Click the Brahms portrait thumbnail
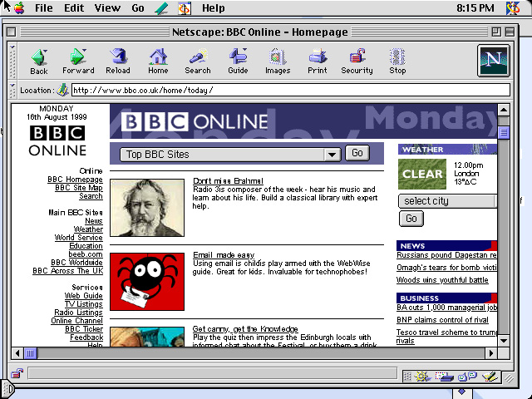Screen dimensions: 532x399 (x=147, y=208)
